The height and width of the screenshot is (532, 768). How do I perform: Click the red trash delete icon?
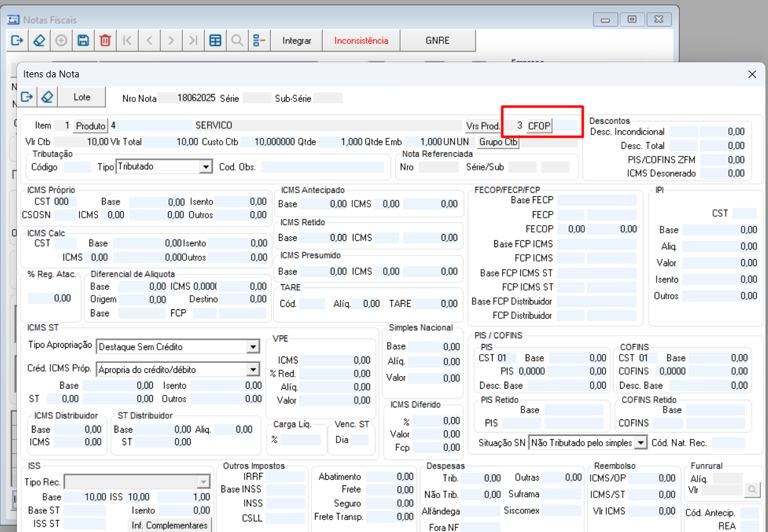(x=105, y=41)
